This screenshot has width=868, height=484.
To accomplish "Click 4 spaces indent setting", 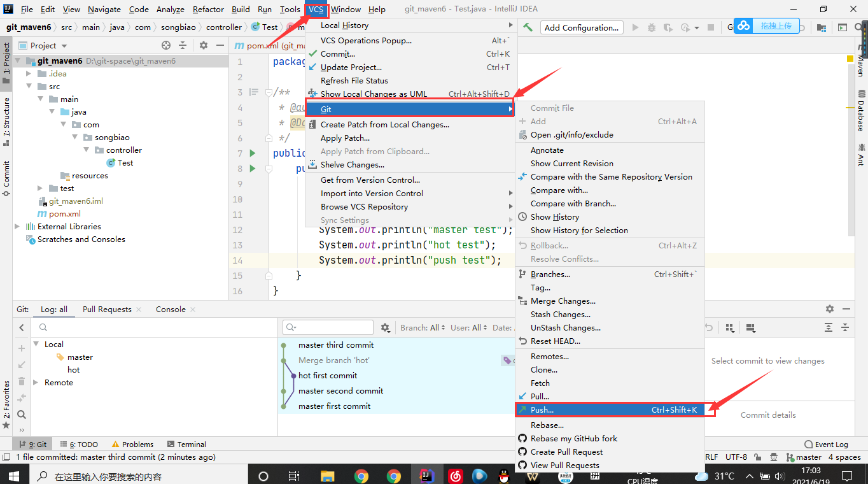I will point(844,457).
